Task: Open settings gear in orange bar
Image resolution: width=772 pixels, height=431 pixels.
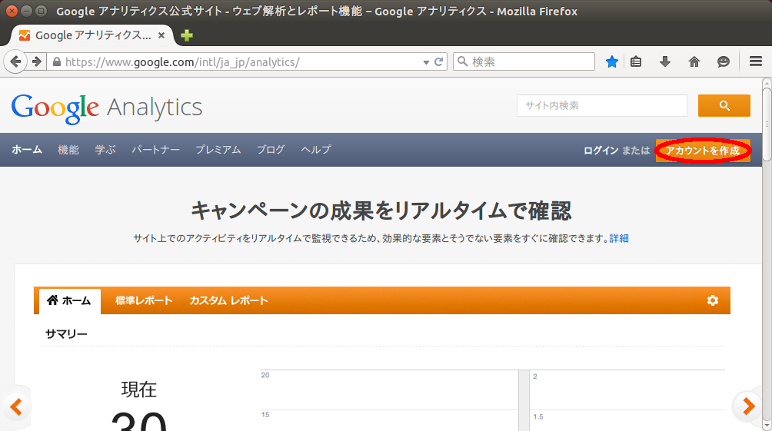Action: coord(712,300)
